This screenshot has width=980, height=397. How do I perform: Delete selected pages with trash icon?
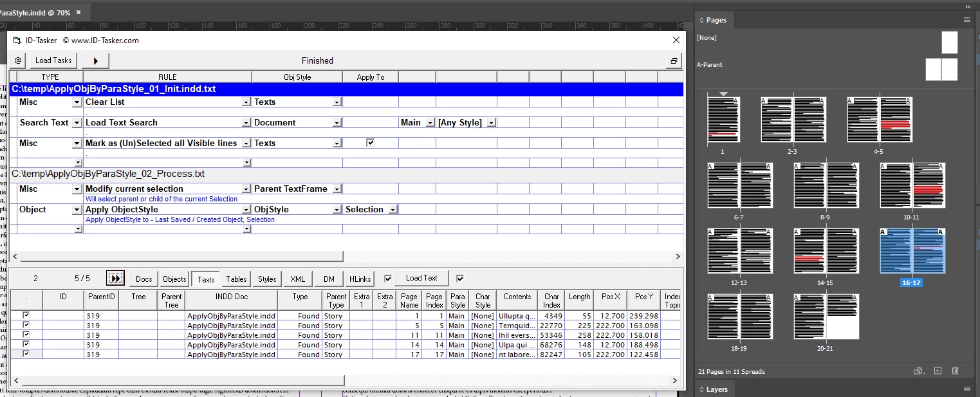(x=955, y=371)
